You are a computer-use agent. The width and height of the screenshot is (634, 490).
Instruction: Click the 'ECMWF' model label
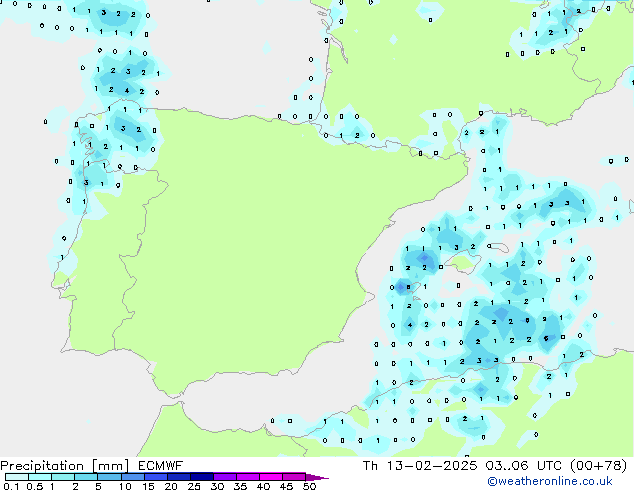(161, 466)
